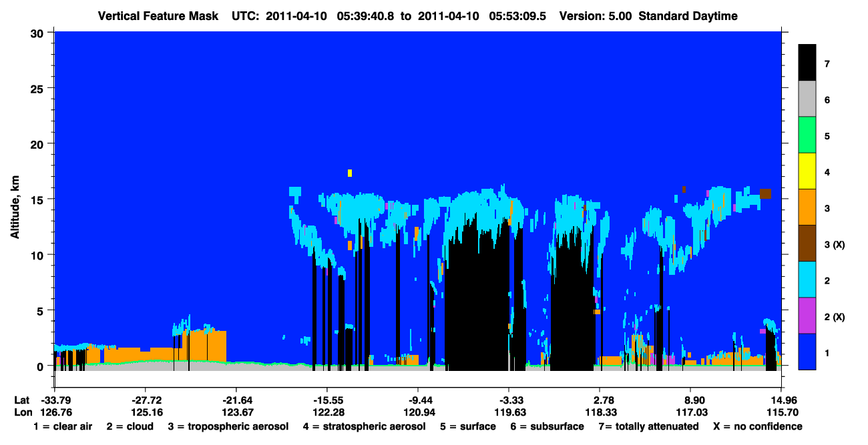Click the green surface swatch labeled 5

pos(807,135)
